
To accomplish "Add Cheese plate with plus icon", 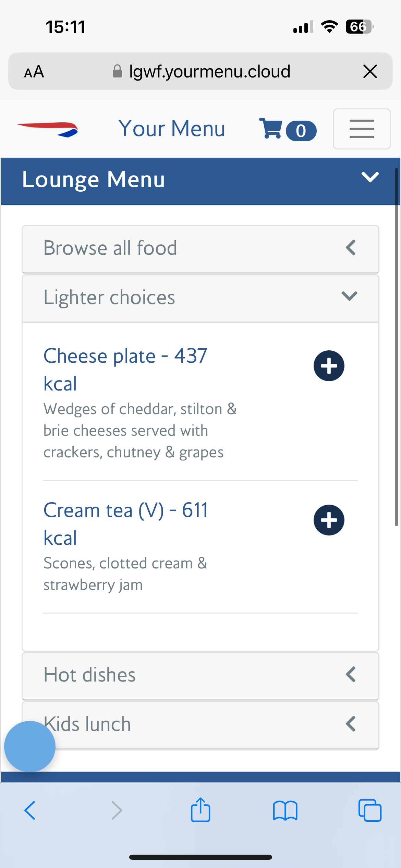I will coord(329,366).
